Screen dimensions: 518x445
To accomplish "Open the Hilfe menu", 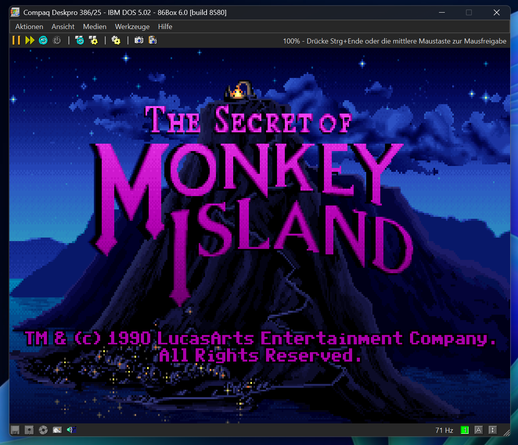I will pyautogui.click(x=165, y=27).
